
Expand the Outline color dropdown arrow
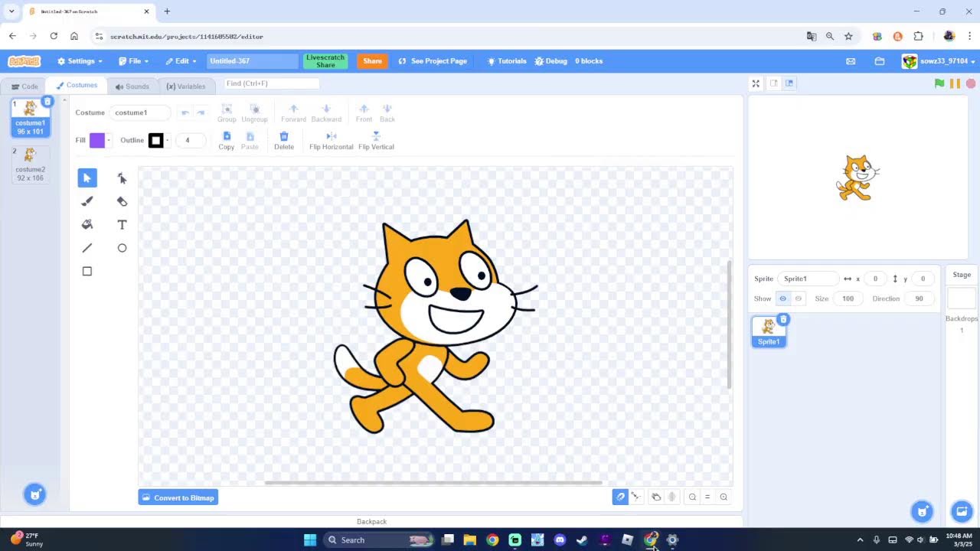168,140
